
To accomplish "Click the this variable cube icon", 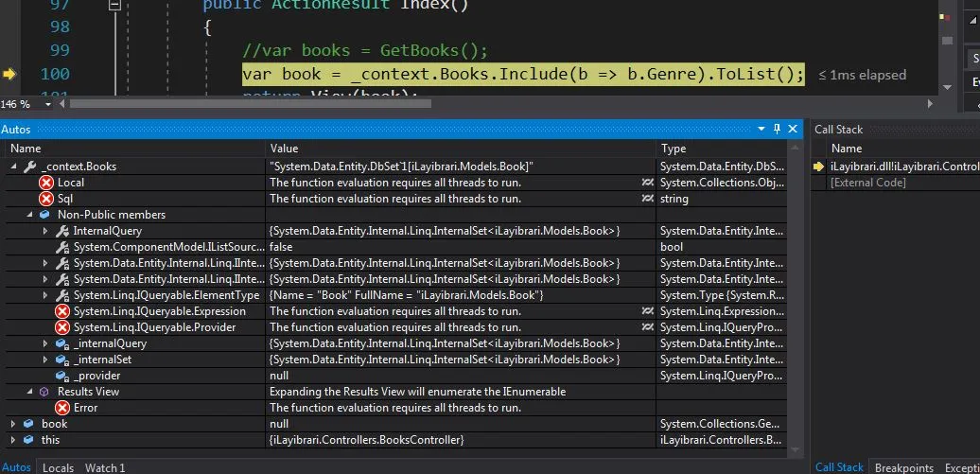I will click(28, 440).
